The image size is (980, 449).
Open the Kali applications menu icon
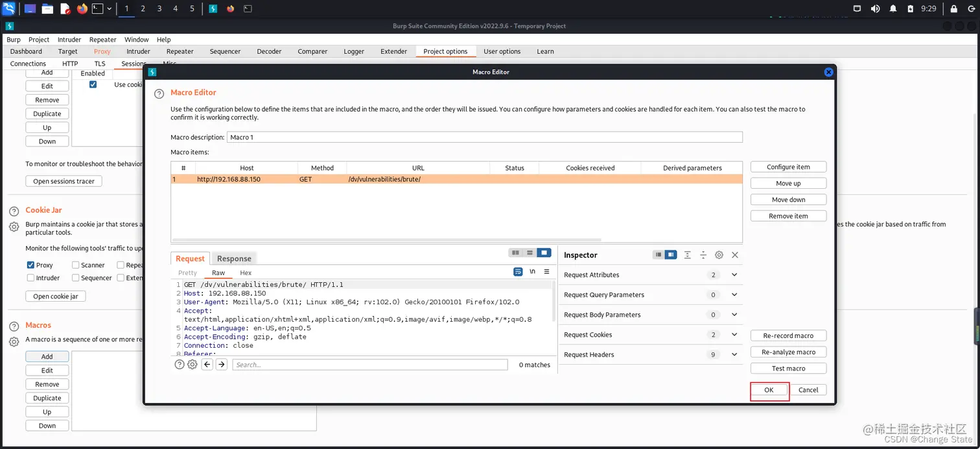pyautogui.click(x=9, y=9)
